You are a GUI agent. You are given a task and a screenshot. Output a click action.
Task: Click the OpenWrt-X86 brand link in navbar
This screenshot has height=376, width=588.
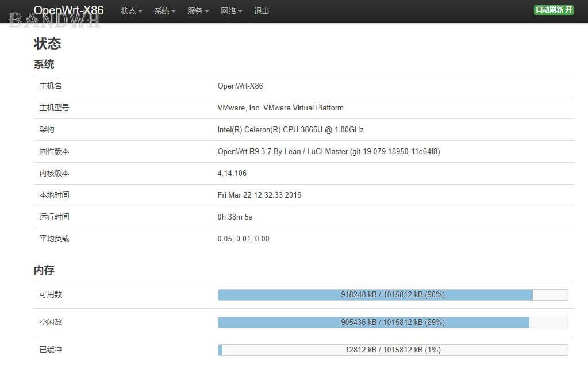click(x=68, y=10)
